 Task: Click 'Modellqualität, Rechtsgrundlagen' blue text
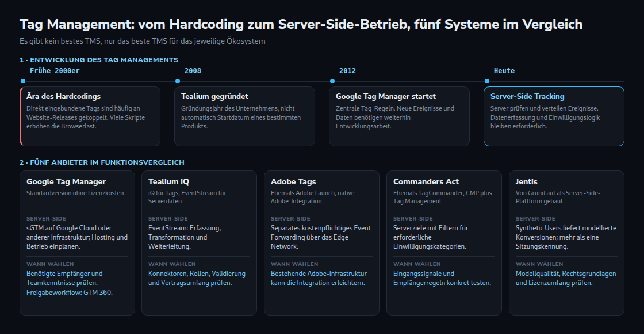[566, 279]
